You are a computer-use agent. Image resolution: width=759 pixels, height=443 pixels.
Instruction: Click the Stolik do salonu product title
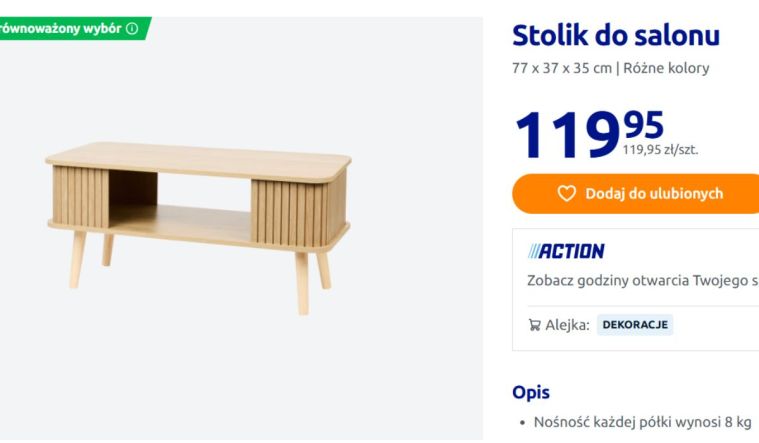point(615,36)
